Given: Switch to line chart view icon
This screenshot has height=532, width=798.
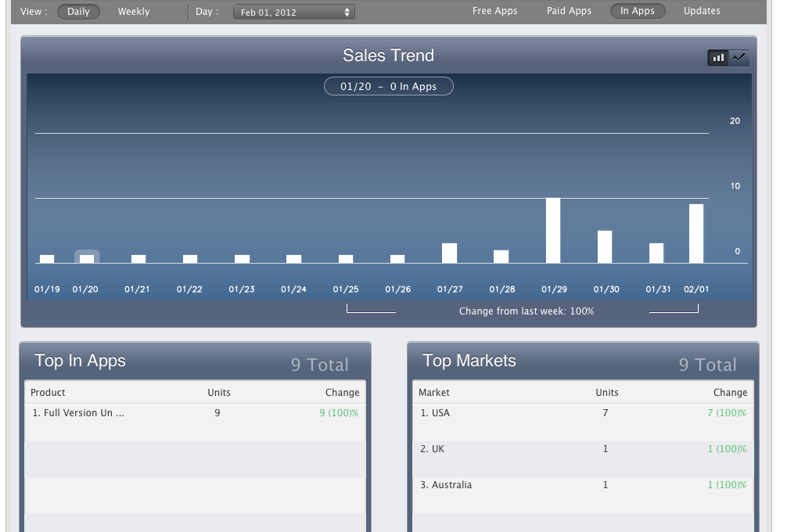Looking at the screenshot, I should (739, 58).
